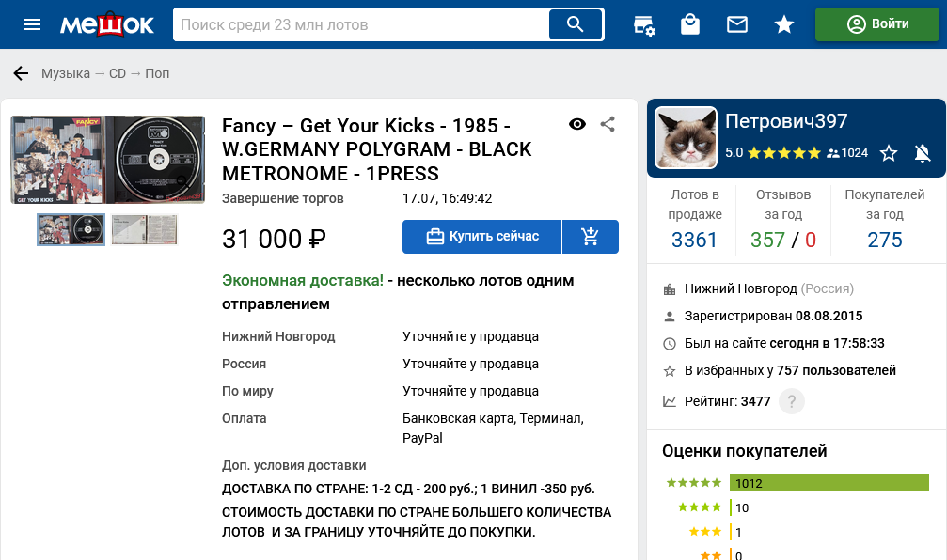Add seller Петрович397 to favorites star

tap(889, 153)
